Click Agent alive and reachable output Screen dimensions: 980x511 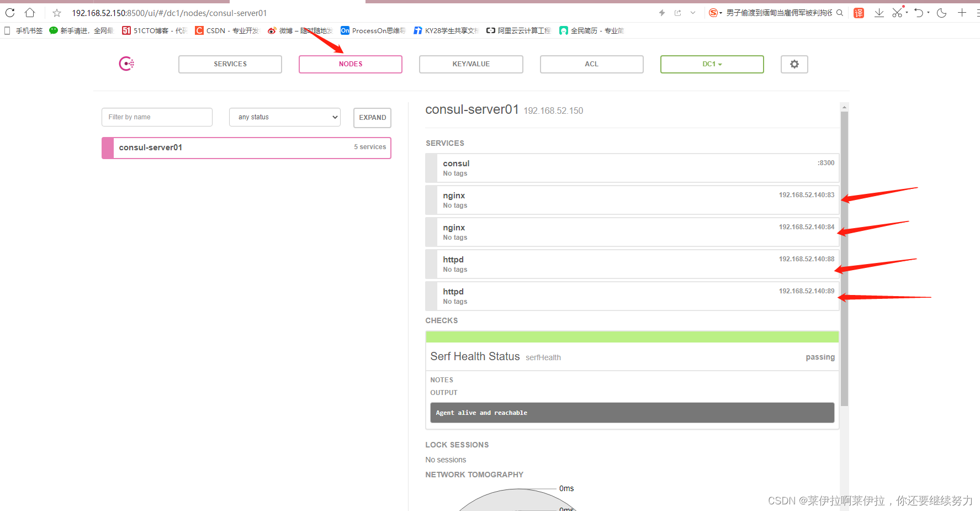[x=632, y=413]
